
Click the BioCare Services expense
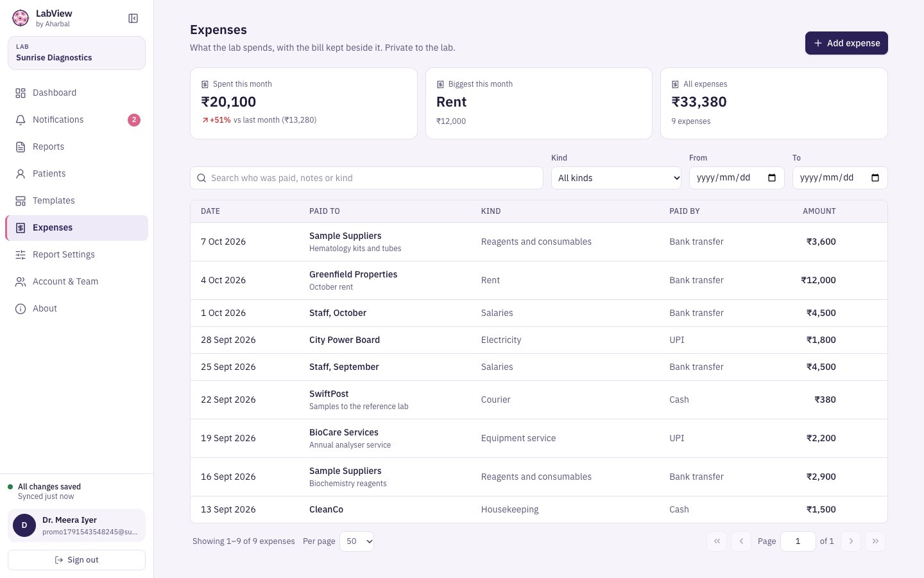coord(539,439)
